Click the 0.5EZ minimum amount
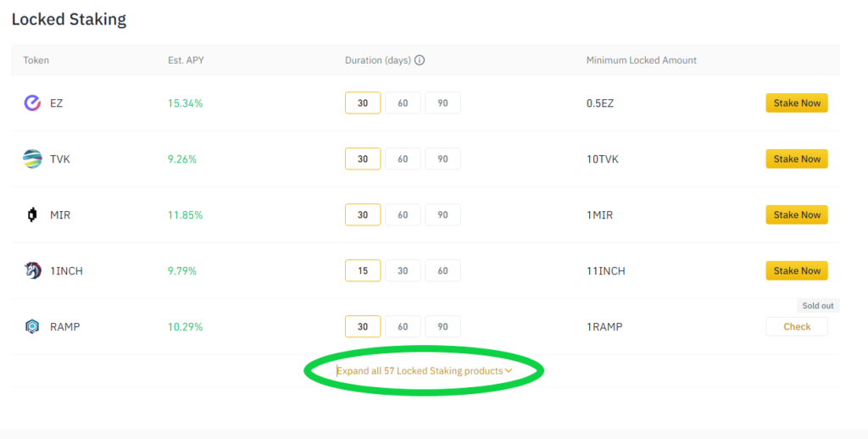This screenshot has height=439, width=868. click(600, 103)
